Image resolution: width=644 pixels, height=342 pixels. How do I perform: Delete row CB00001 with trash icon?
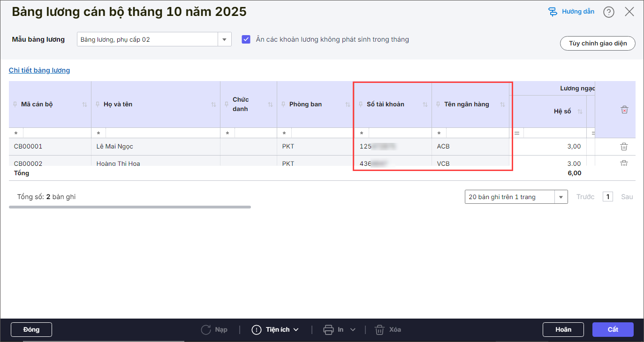tap(624, 147)
